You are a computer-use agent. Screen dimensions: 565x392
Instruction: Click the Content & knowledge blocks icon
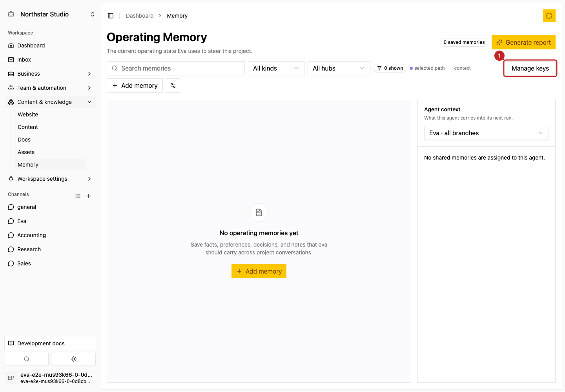tap(11, 102)
